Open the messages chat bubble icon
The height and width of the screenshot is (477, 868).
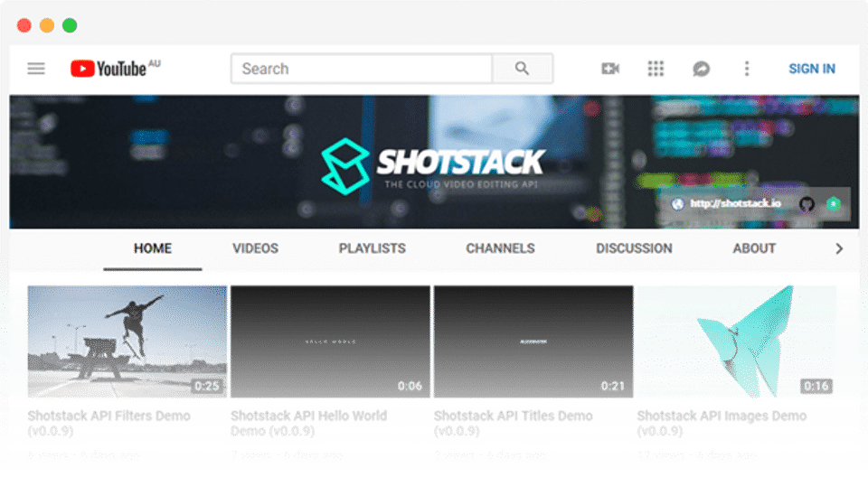click(702, 69)
